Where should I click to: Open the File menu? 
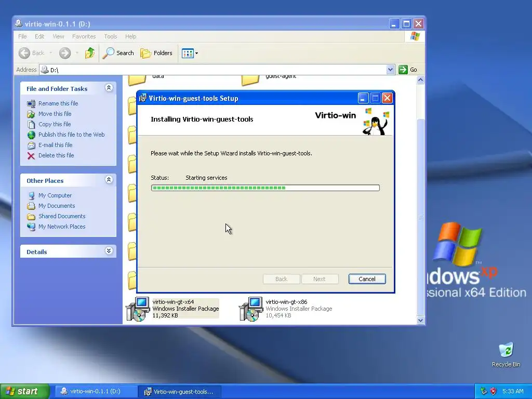click(x=22, y=36)
